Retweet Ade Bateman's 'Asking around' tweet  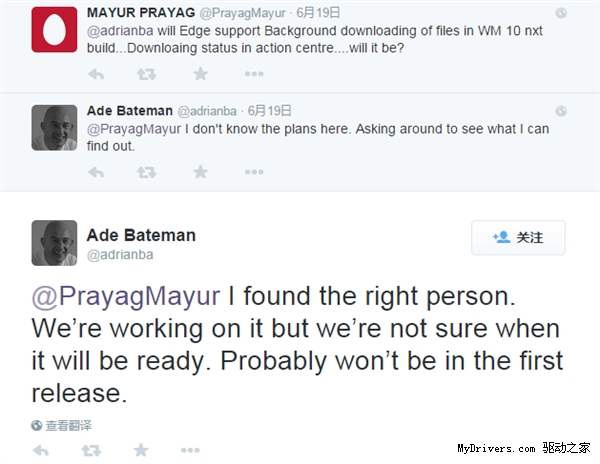coord(146,172)
